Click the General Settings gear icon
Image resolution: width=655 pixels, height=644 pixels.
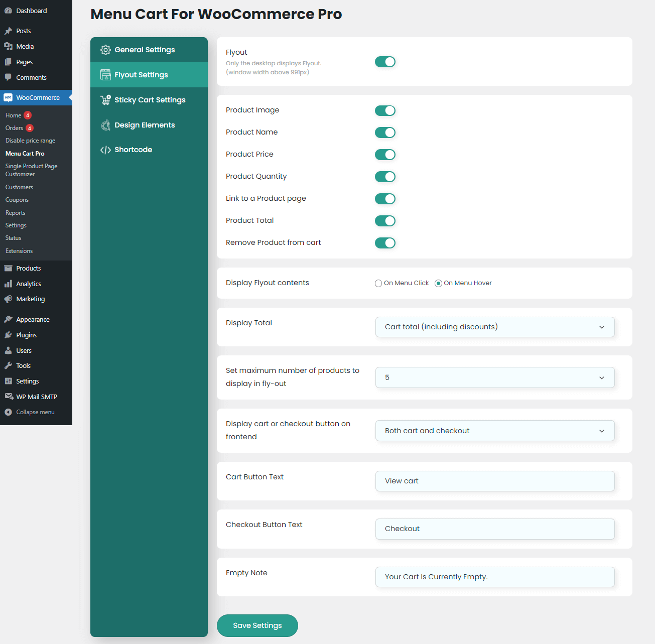pyautogui.click(x=105, y=50)
